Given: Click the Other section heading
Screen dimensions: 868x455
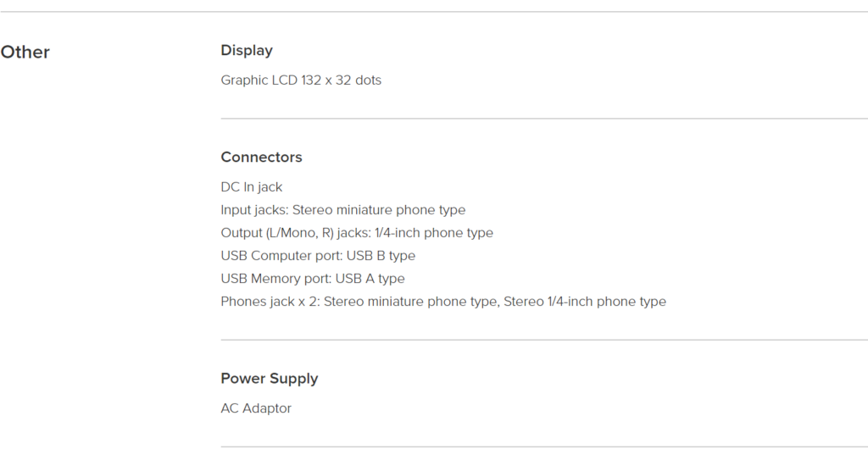Looking at the screenshot, I should pyautogui.click(x=25, y=52).
